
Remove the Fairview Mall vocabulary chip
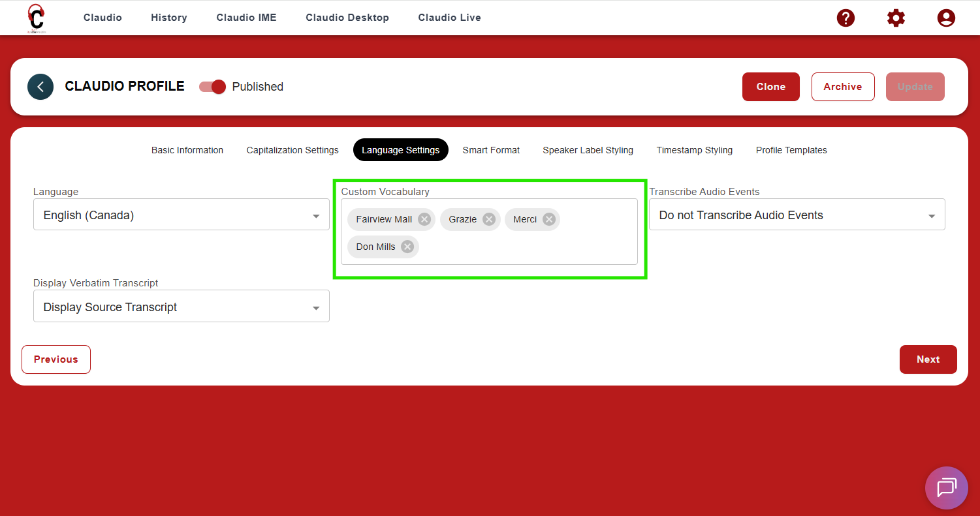coord(424,219)
